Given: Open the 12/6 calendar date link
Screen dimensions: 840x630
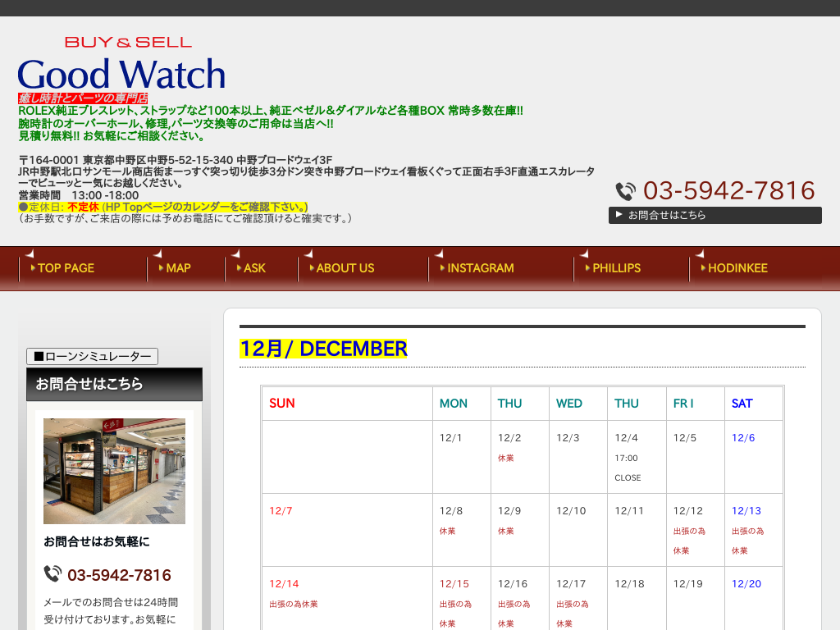Looking at the screenshot, I should [x=742, y=437].
